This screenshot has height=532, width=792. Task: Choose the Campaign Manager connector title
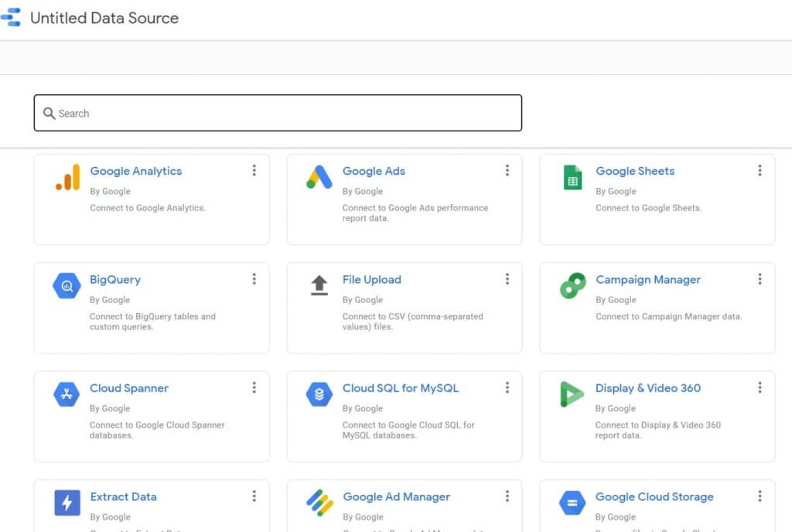648,280
